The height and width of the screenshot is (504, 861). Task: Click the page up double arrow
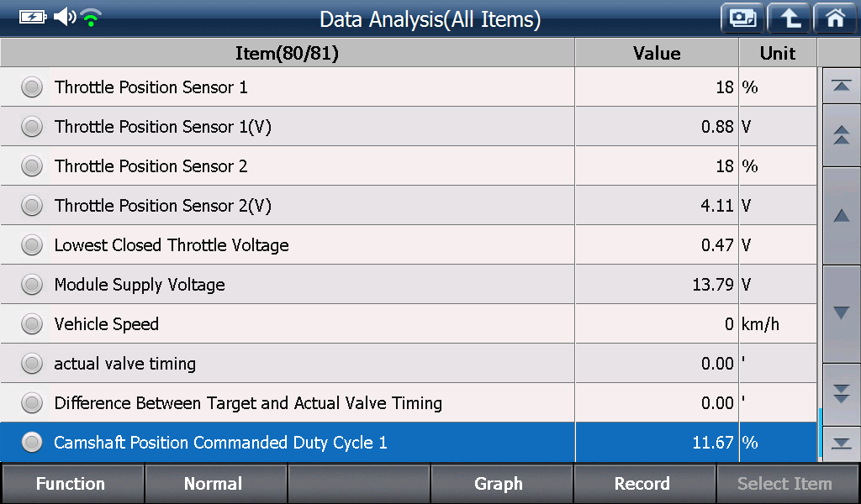click(841, 135)
